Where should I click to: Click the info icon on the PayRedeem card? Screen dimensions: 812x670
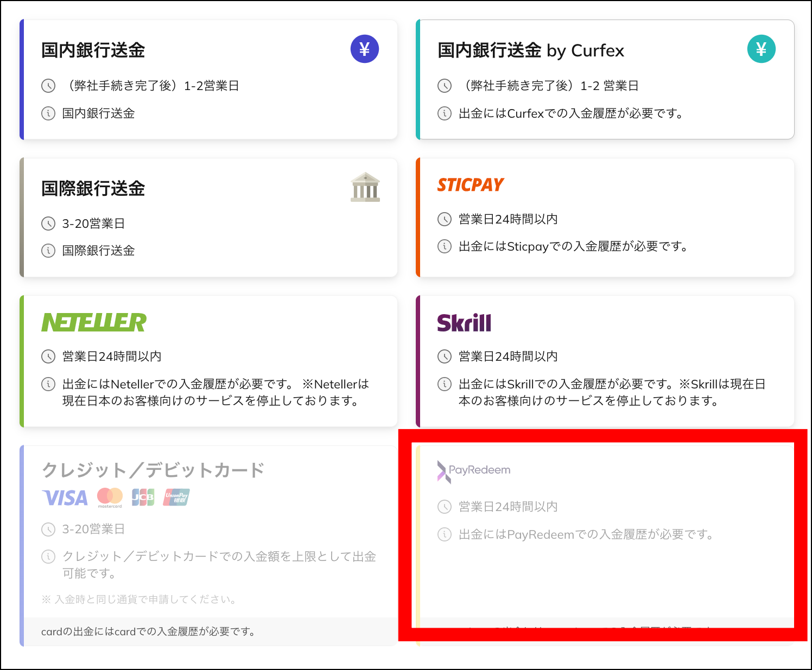[x=443, y=534]
